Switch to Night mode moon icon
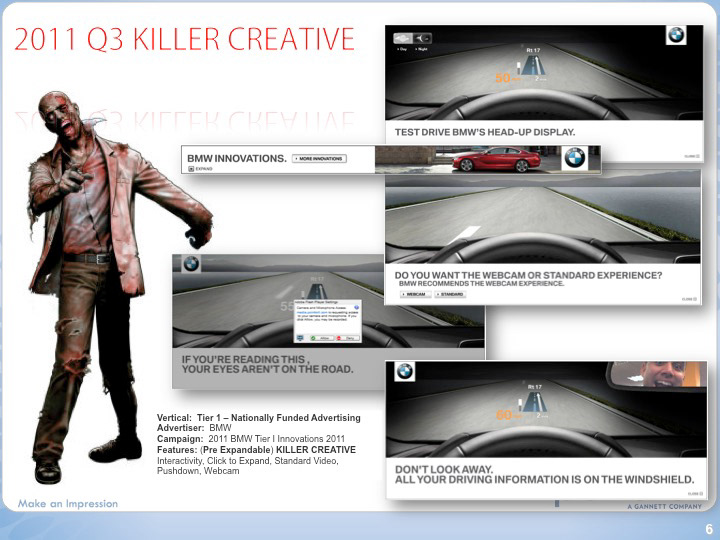Viewport: 720px width, 540px height. (x=422, y=38)
